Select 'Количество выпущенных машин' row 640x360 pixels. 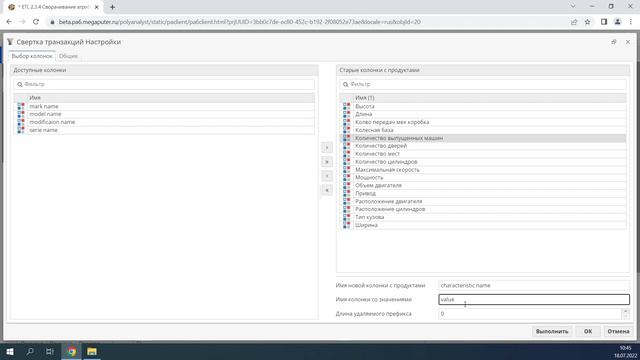(483, 138)
